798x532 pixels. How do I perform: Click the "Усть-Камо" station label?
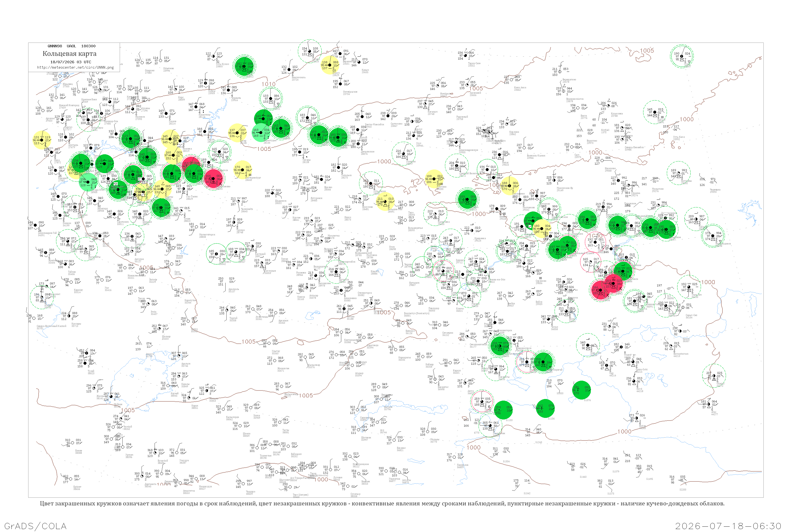[679, 137]
